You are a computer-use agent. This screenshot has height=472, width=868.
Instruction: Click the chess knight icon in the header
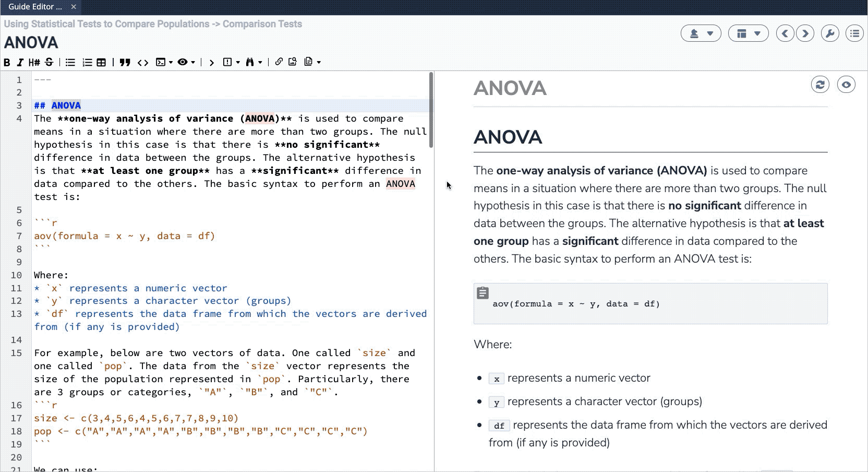[694, 33]
